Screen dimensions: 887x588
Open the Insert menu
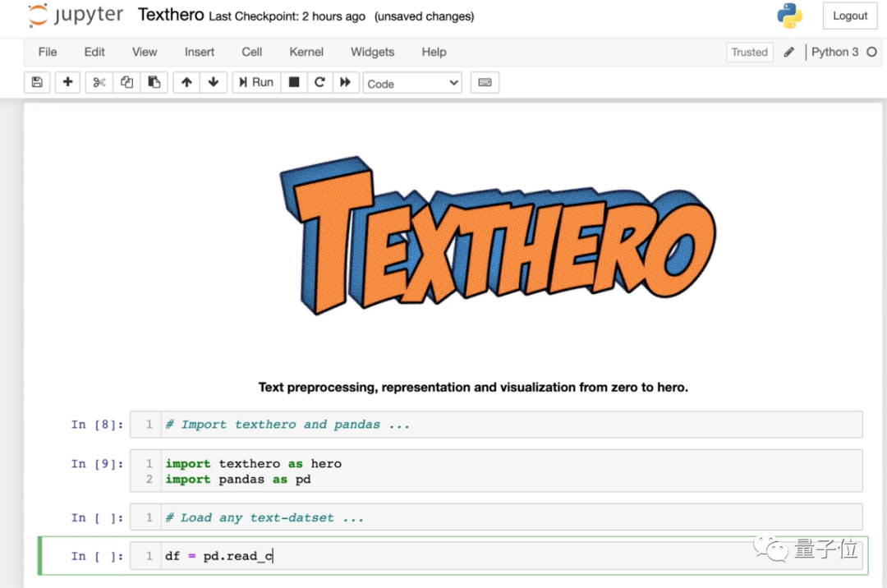(199, 52)
